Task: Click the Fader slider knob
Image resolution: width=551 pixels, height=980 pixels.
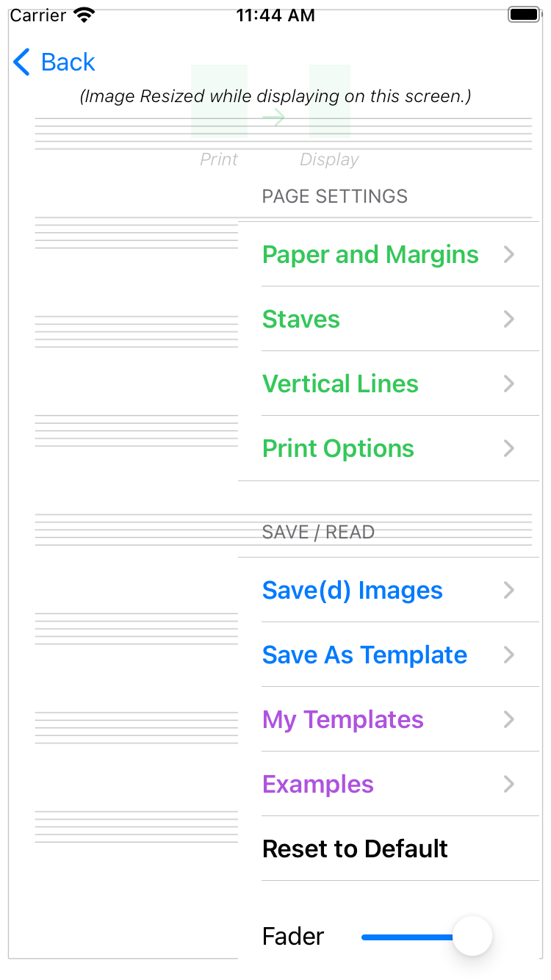Action: coord(472,936)
